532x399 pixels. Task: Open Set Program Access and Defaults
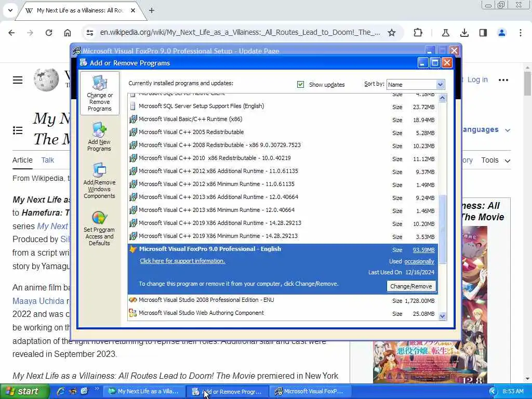click(x=99, y=229)
